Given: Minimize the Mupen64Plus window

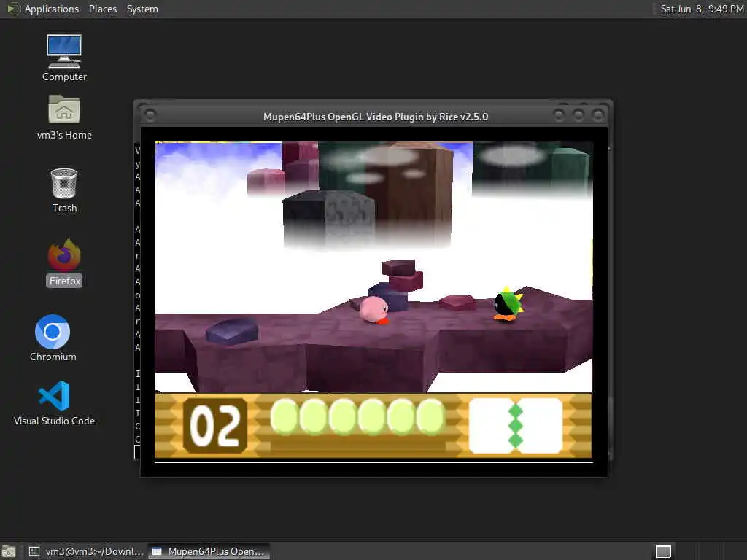Looking at the screenshot, I should (559, 114).
